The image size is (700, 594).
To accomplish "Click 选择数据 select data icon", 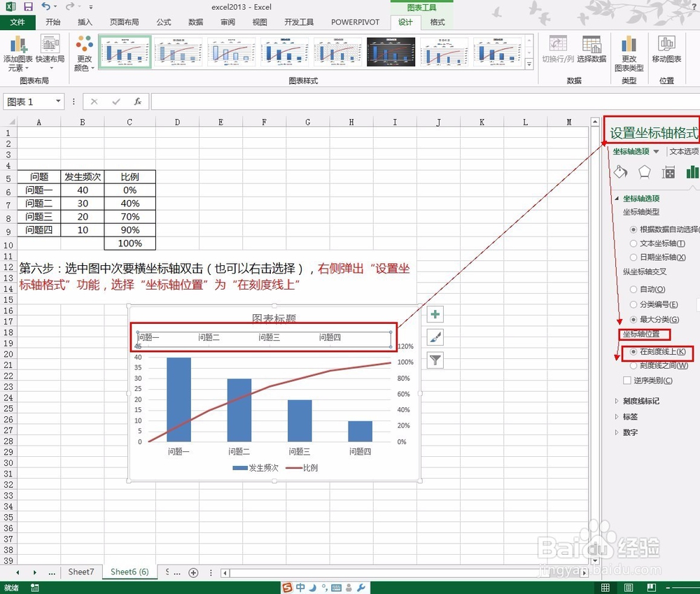I will tap(591, 49).
